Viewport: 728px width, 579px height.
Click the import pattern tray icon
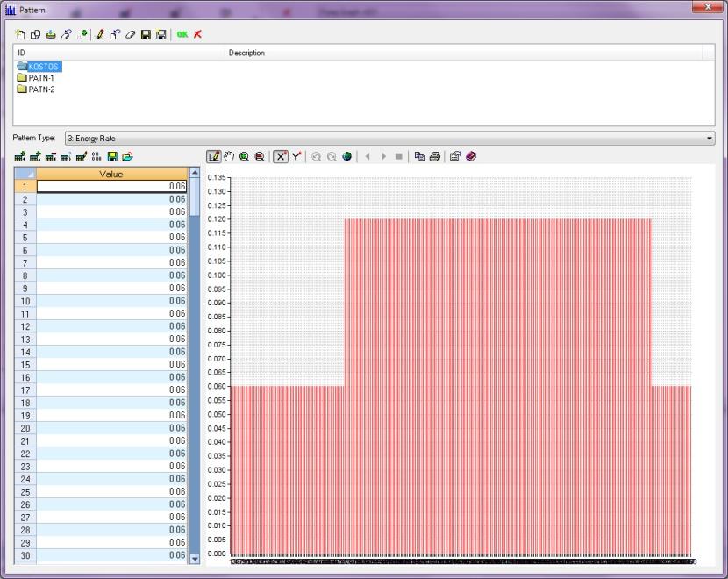point(51,34)
